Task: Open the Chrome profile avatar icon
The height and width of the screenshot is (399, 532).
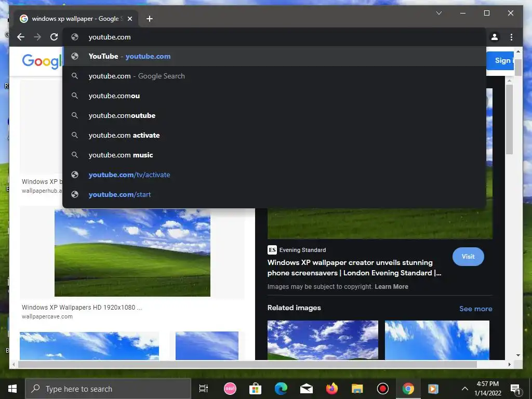Action: 495,37
